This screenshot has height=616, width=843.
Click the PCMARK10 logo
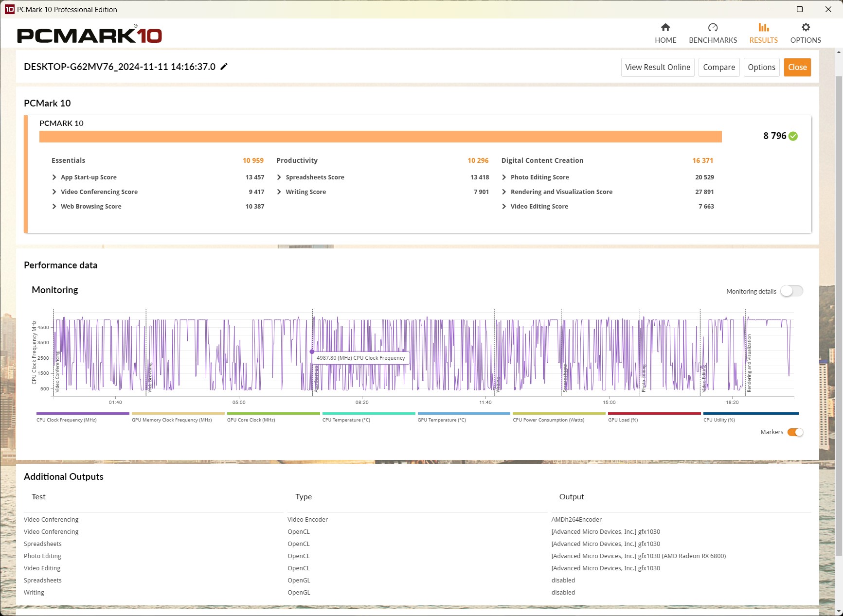tap(90, 35)
